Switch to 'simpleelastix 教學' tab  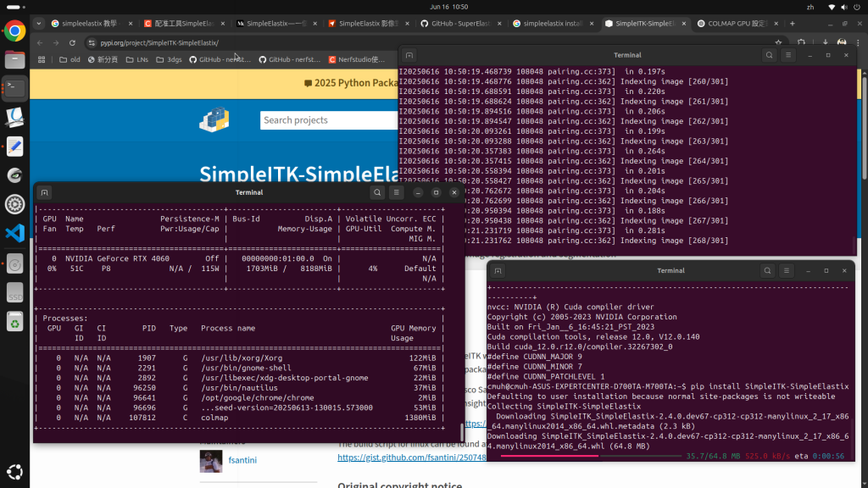point(92,23)
